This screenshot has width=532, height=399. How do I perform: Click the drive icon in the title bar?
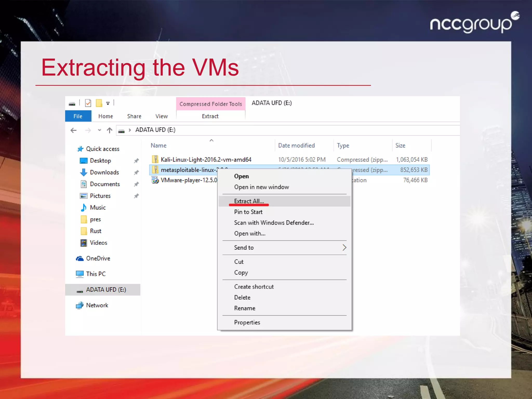pos(72,104)
